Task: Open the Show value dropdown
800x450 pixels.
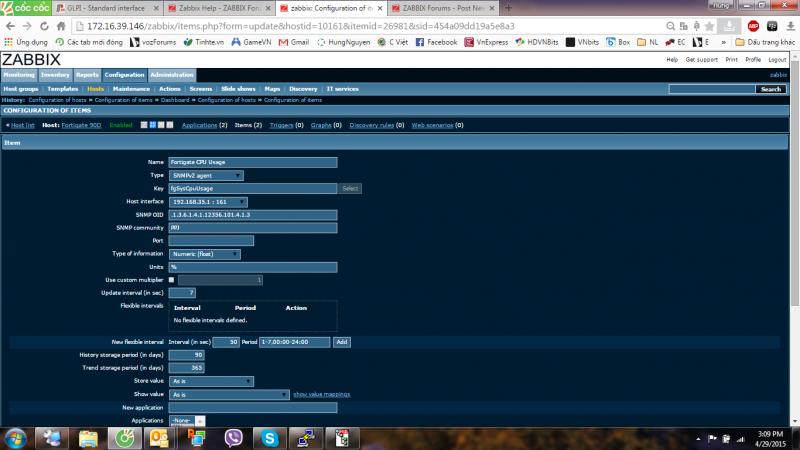Action: (229, 394)
